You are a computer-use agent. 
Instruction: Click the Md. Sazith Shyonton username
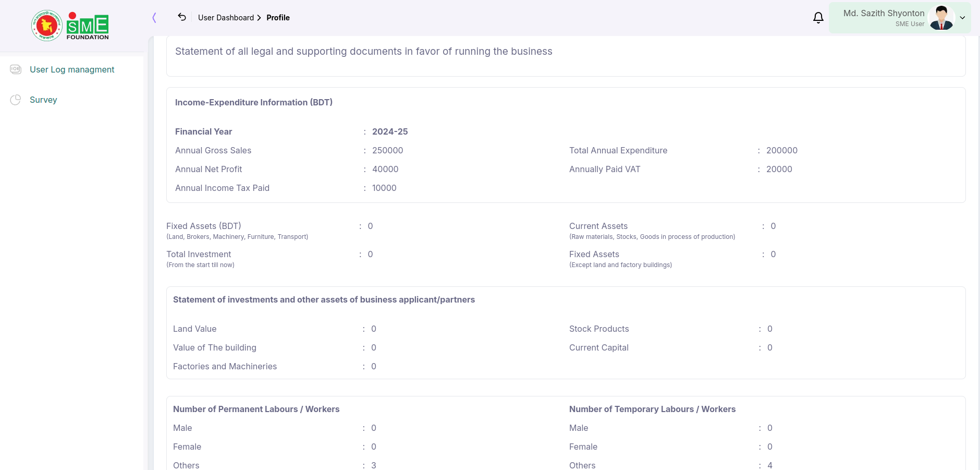tap(884, 13)
